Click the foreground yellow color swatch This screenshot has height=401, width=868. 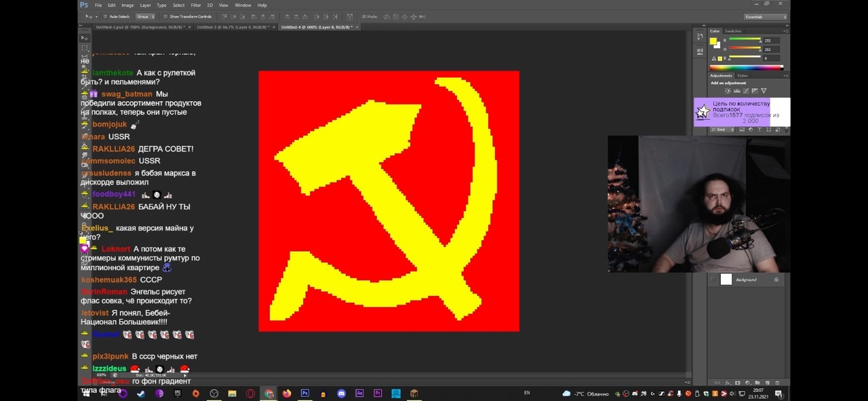click(713, 41)
